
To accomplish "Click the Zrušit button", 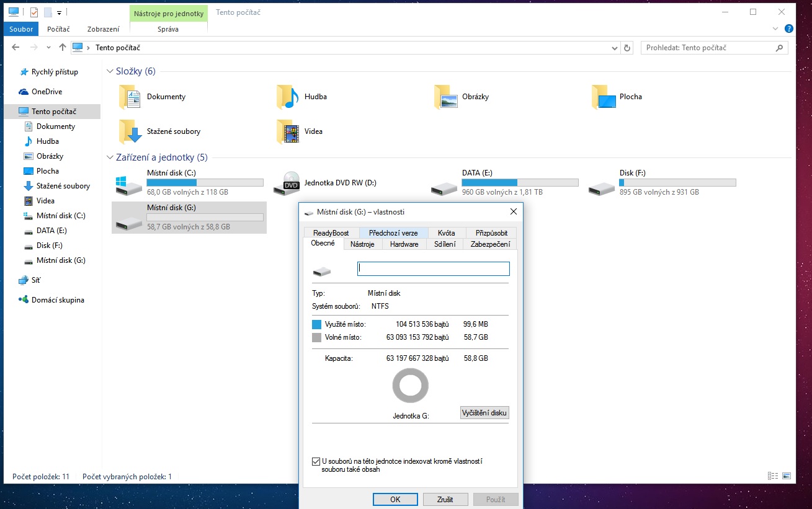I will click(445, 499).
